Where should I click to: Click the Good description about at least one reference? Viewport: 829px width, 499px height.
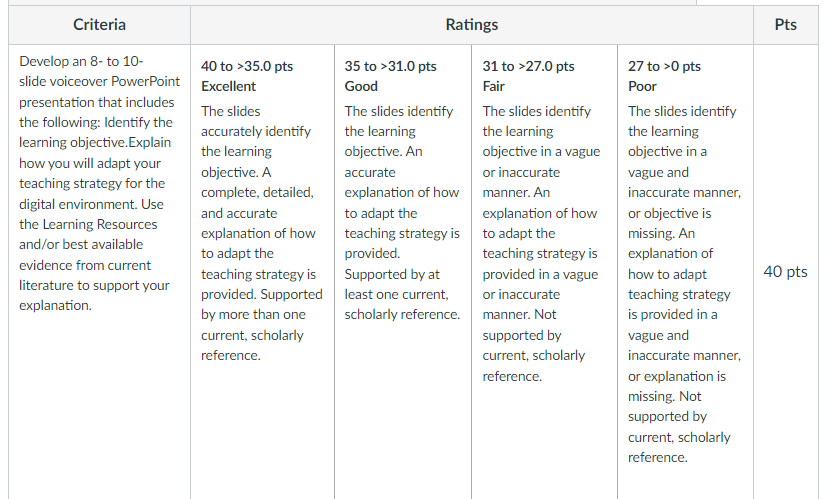click(402, 213)
